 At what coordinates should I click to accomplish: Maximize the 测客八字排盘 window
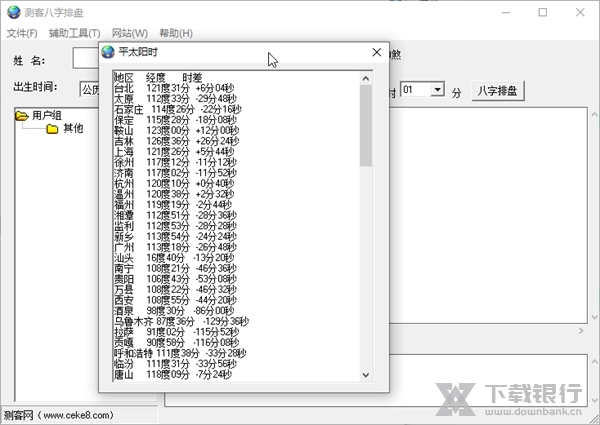point(543,12)
